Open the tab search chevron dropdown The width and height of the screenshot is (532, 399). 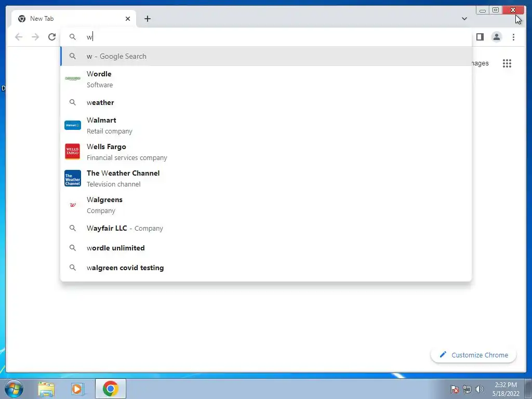click(x=464, y=19)
